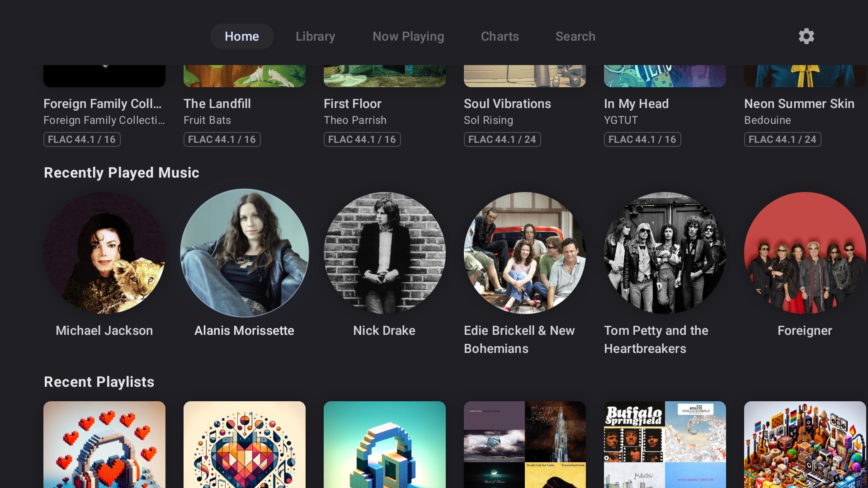
Task: Click In My Head album title
Action: tap(636, 103)
